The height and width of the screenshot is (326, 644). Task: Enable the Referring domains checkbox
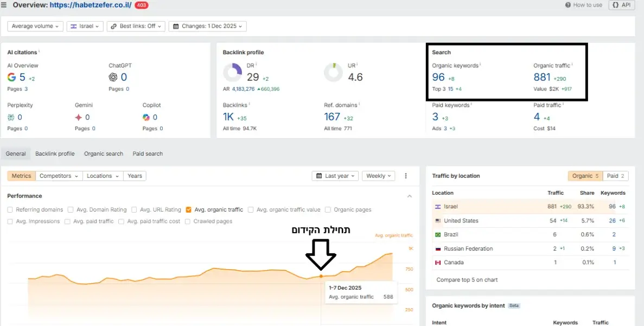[x=11, y=209]
